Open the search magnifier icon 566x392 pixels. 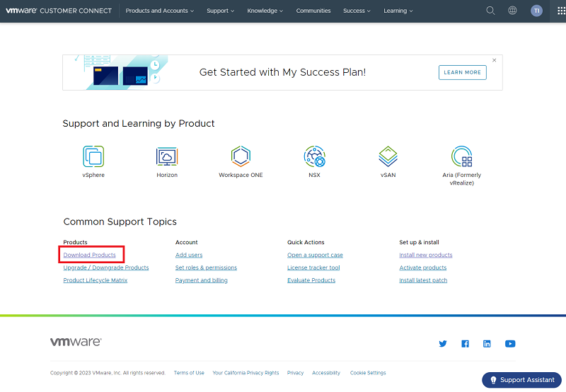click(x=490, y=11)
